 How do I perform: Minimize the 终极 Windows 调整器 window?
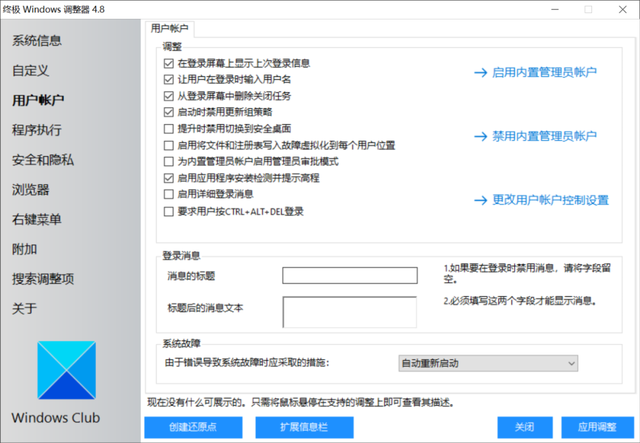[555, 9]
